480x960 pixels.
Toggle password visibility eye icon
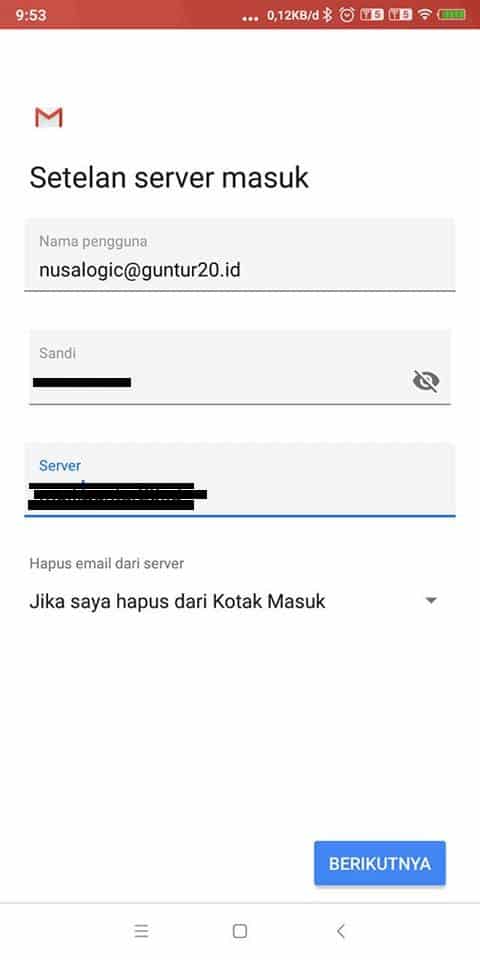[x=426, y=381]
